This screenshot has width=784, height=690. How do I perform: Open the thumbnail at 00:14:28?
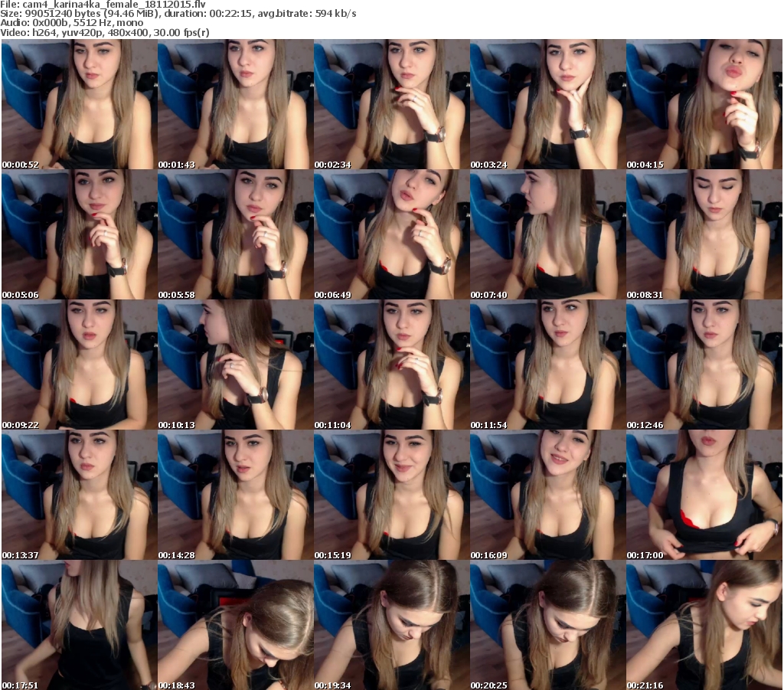(x=236, y=495)
